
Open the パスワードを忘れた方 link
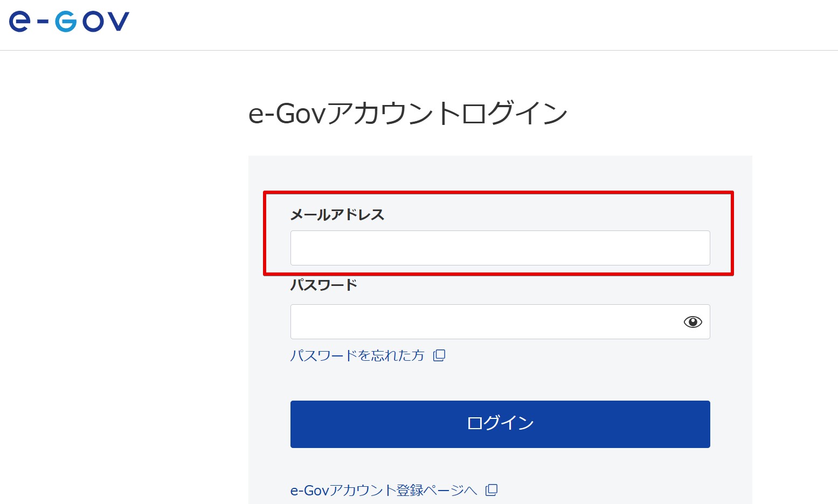(x=357, y=355)
